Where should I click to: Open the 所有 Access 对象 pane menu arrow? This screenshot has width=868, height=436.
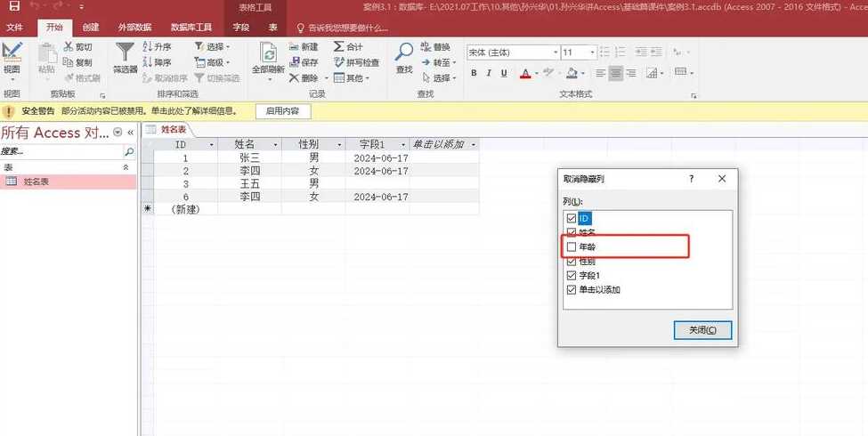pyautogui.click(x=118, y=133)
